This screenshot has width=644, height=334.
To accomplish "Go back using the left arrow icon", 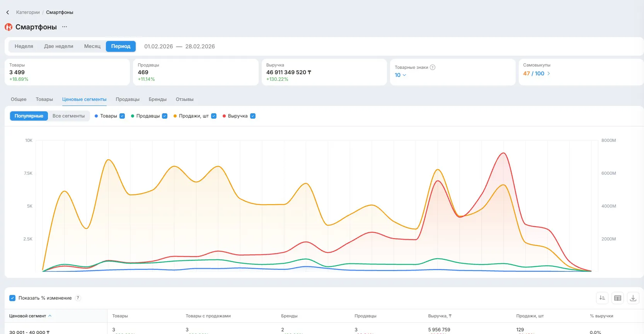I will (x=7, y=12).
